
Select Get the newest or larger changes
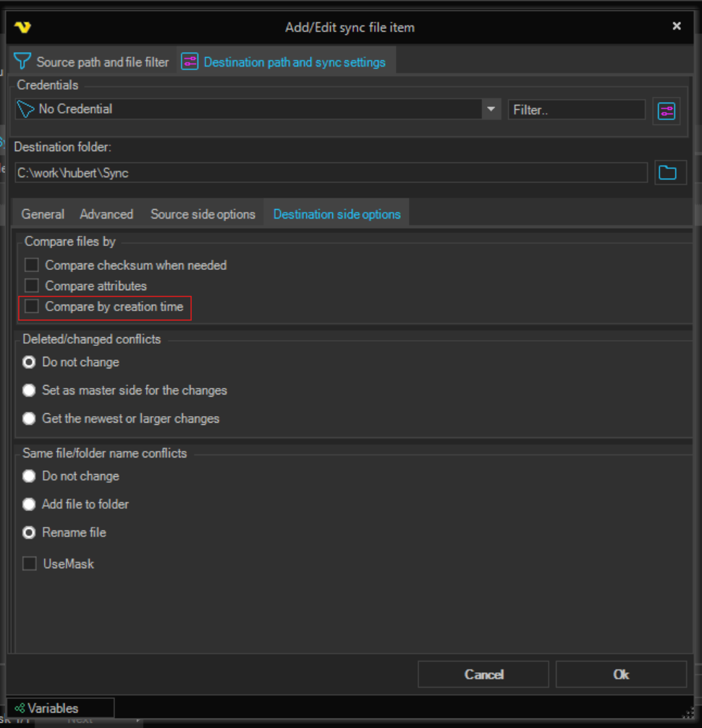click(x=29, y=418)
